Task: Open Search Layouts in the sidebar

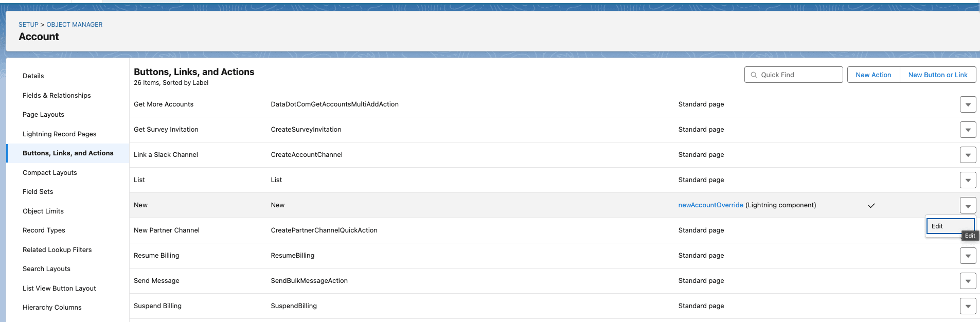Action: [46, 269]
